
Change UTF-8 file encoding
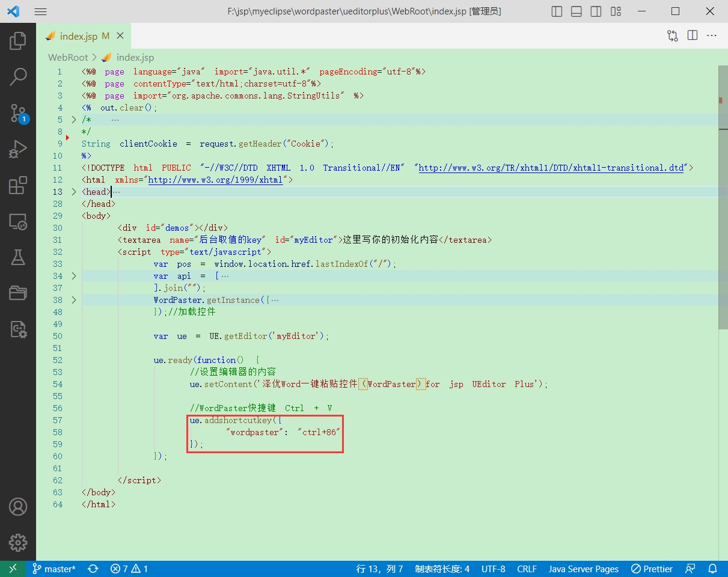pos(494,569)
